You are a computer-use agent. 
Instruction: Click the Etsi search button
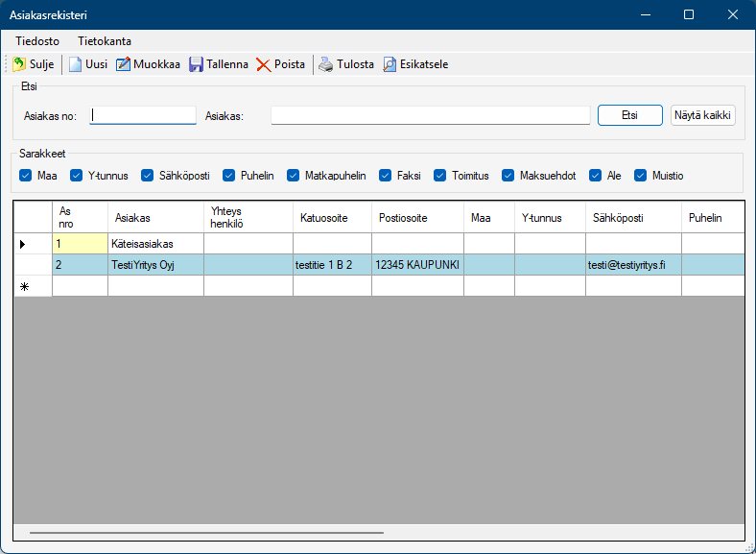pyautogui.click(x=629, y=115)
